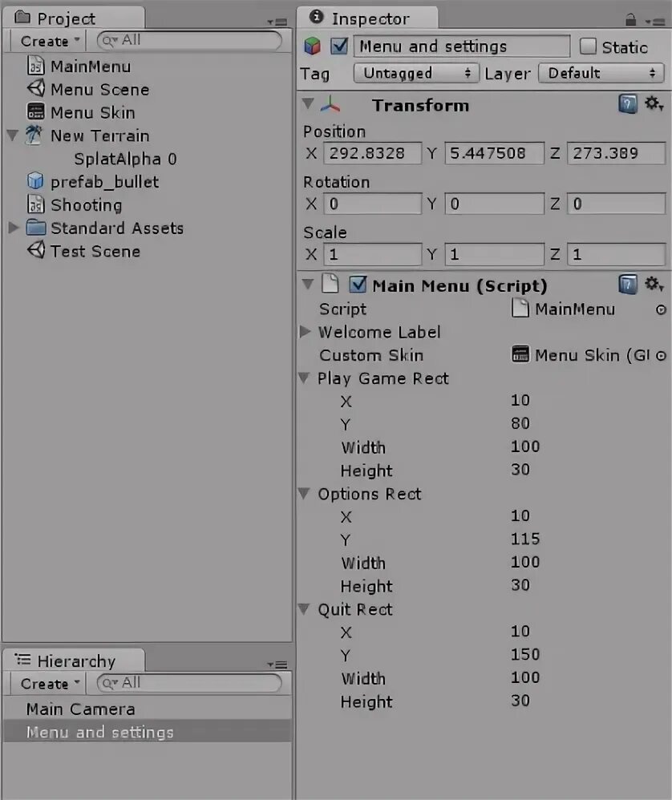This screenshot has width=672, height=800.
Task: Click the Standard Assets folder icon
Action: (36, 228)
